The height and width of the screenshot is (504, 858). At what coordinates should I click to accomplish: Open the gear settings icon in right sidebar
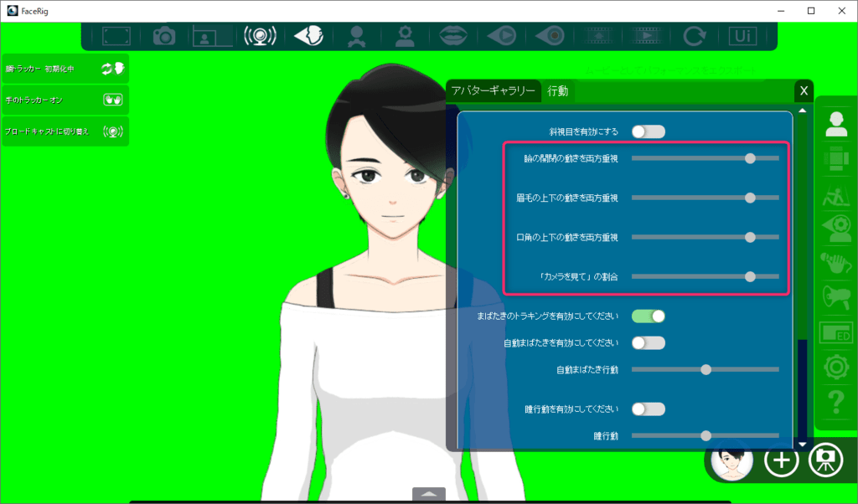click(835, 368)
